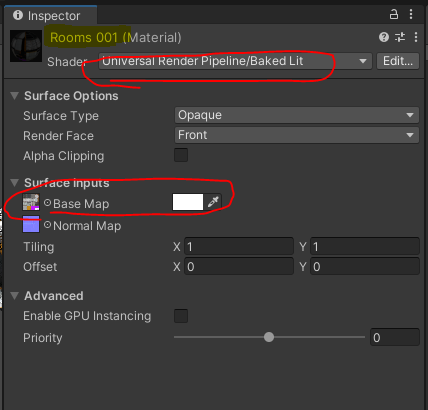Screen dimensions: 428x410
Task: Click the Tiling X input field
Action: (239, 247)
